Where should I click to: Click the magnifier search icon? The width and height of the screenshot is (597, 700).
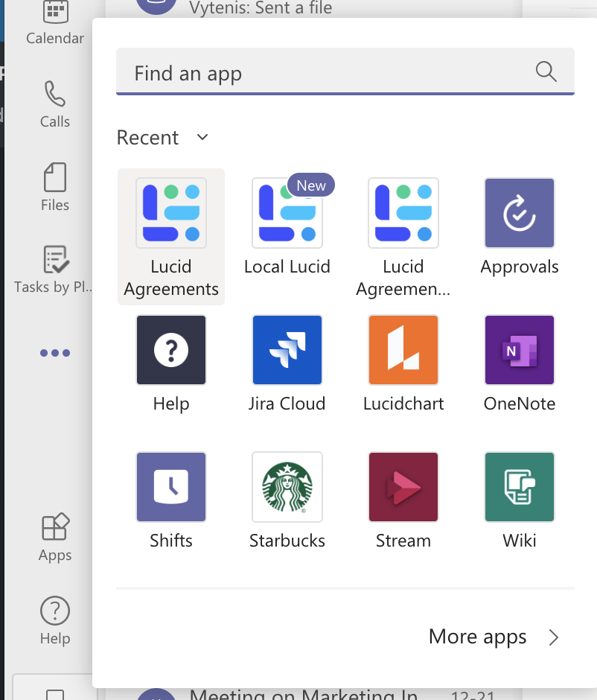pos(546,71)
